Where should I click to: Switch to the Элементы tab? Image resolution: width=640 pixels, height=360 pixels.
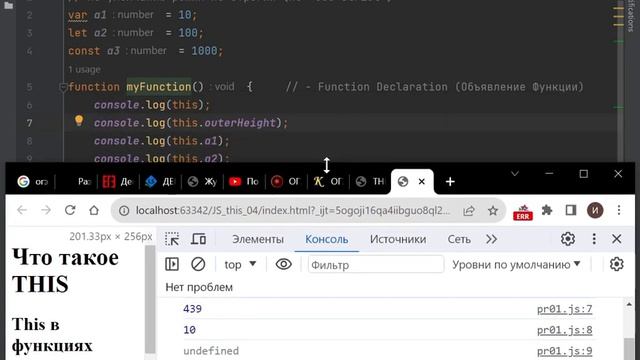point(258,239)
